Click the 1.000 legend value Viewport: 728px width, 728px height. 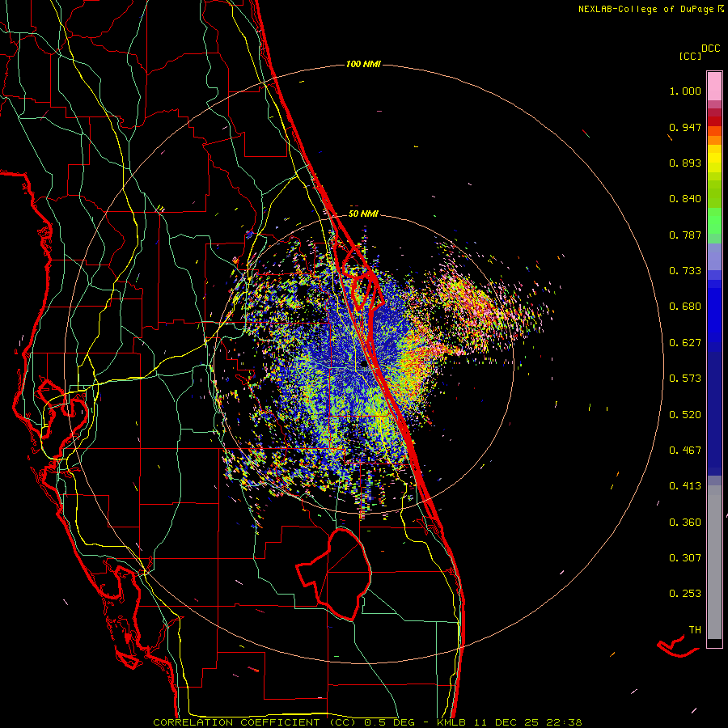[685, 91]
